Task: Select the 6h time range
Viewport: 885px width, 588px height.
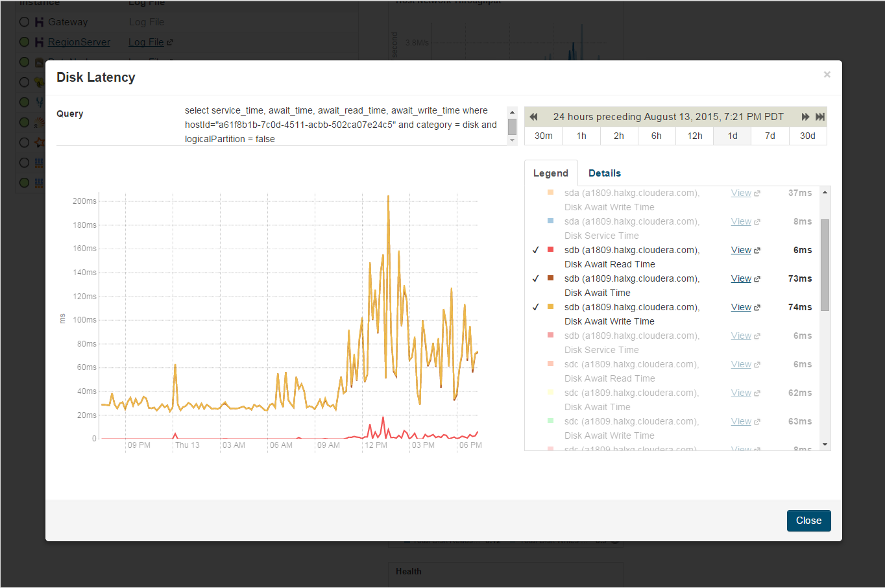Action: coord(657,136)
